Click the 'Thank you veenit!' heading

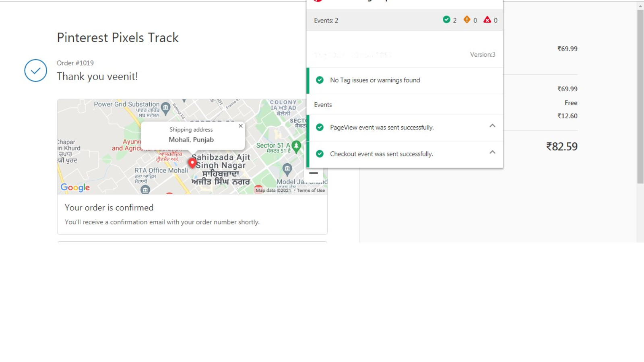[x=97, y=76]
